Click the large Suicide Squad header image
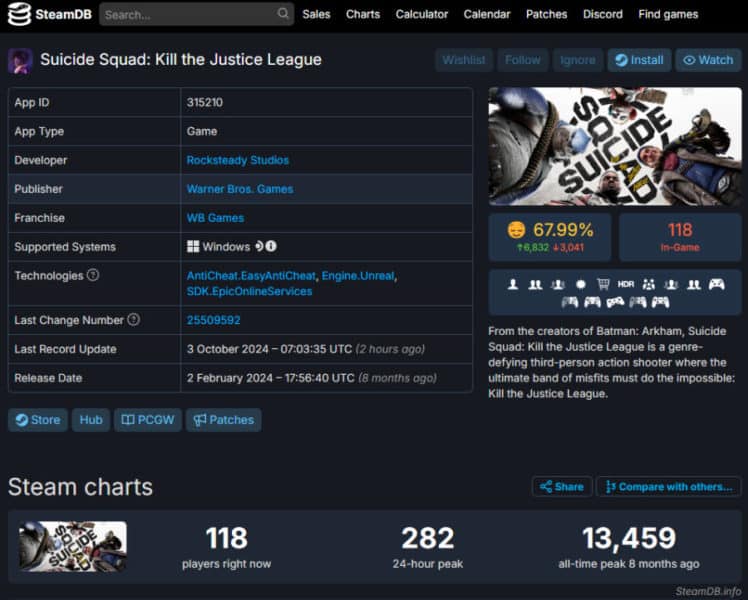The image size is (748, 600). click(615, 146)
